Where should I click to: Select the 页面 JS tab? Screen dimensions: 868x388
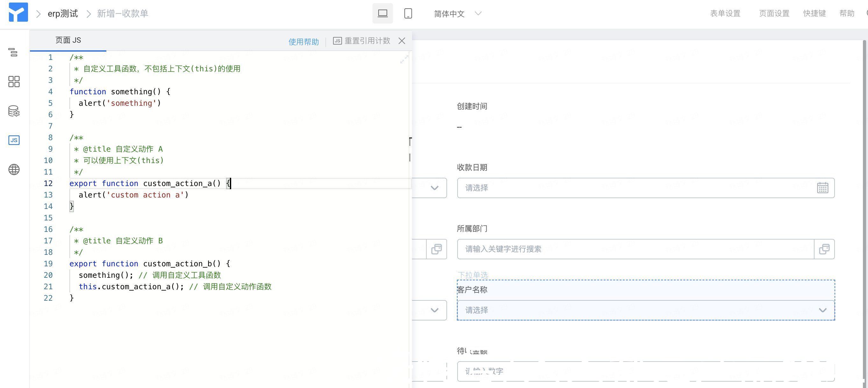pyautogui.click(x=68, y=40)
